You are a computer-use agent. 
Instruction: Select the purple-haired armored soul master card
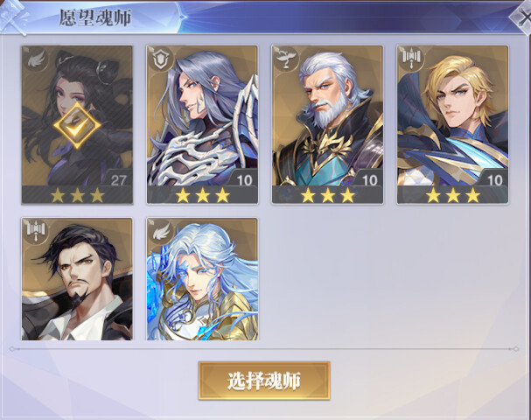pyautogui.click(x=202, y=124)
